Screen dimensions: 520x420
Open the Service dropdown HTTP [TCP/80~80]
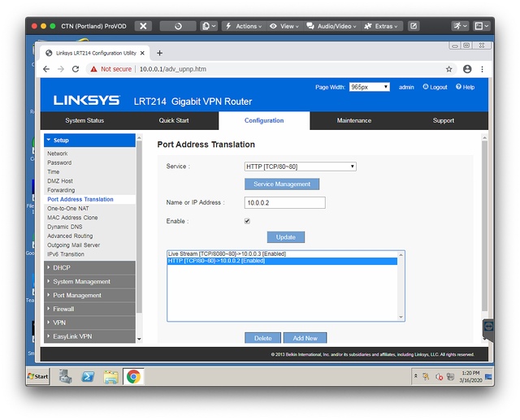pyautogui.click(x=300, y=167)
